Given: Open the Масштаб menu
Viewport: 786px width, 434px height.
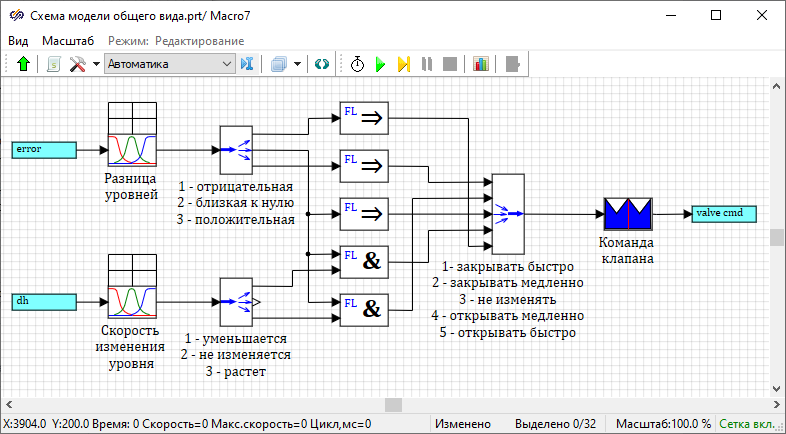Looking at the screenshot, I should coord(68,41).
